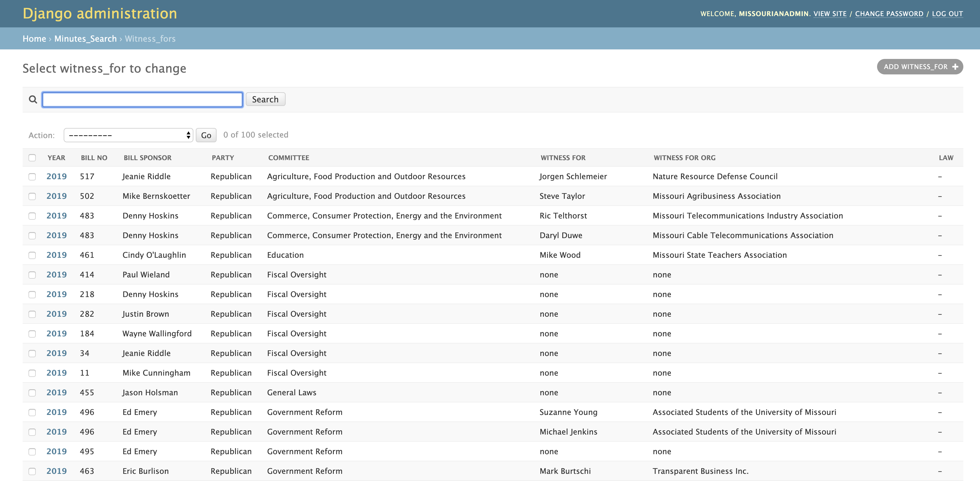Check the Jorgen Schlemeier row checkbox
Image resolution: width=980 pixels, height=481 pixels.
(x=32, y=177)
